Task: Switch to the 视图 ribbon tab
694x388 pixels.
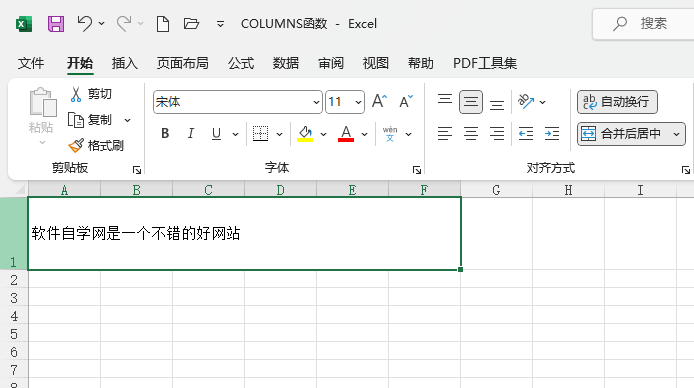Action: pyautogui.click(x=375, y=63)
